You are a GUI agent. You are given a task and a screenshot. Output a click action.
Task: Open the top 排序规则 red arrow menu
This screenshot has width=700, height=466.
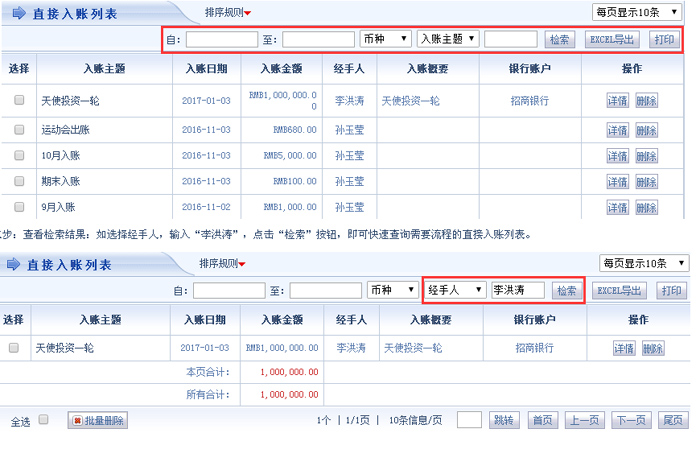coord(247,14)
